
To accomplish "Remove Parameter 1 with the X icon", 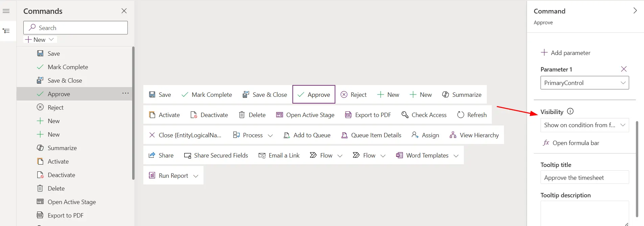I will [624, 69].
